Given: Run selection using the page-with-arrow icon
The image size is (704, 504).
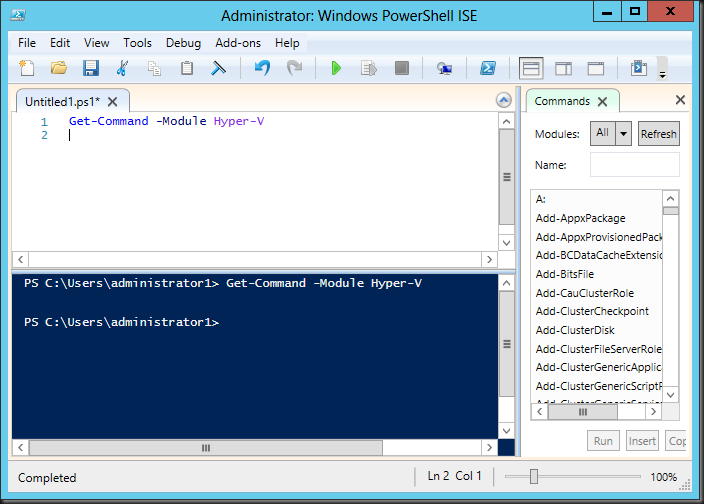Looking at the screenshot, I should pyautogui.click(x=369, y=68).
